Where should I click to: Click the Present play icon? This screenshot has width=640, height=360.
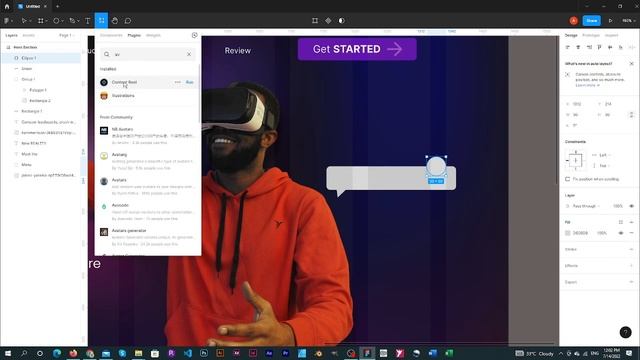[x=611, y=20]
